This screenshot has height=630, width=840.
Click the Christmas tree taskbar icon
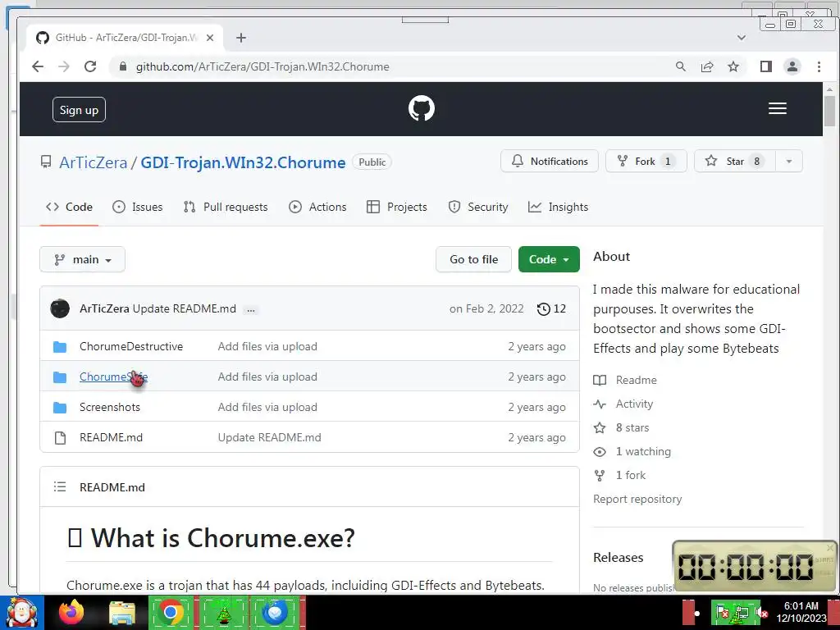pyautogui.click(x=223, y=614)
